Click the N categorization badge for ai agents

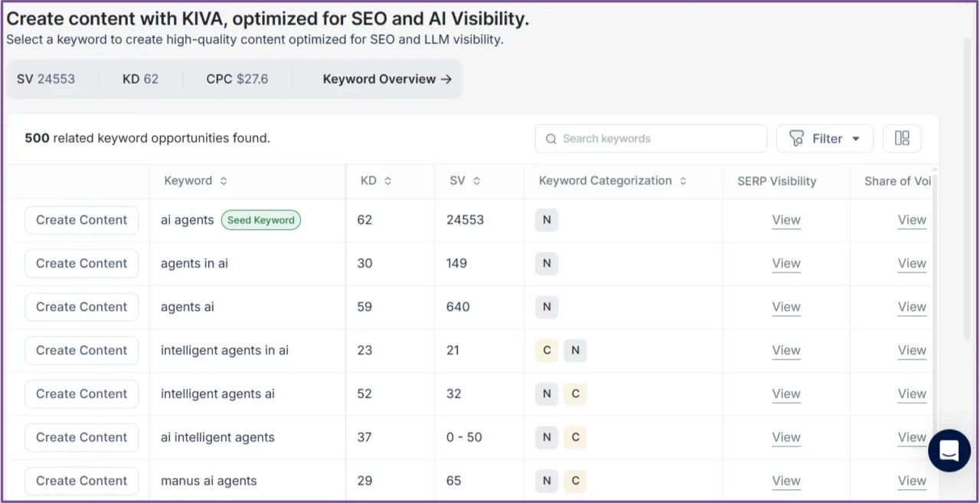546,220
